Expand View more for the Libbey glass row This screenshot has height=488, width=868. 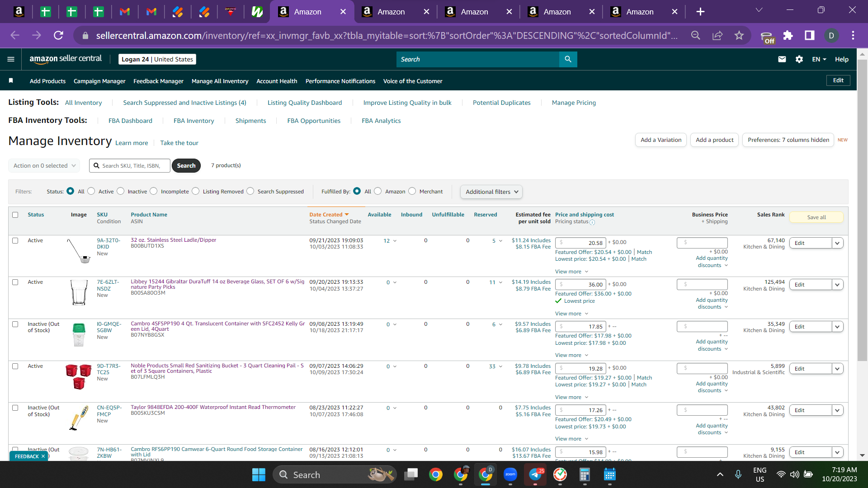[x=572, y=314]
